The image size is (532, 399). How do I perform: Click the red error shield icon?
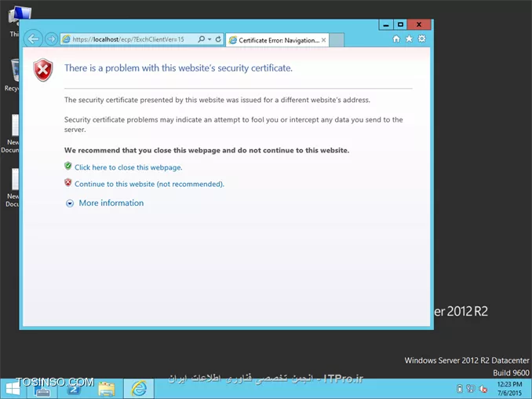coord(43,70)
